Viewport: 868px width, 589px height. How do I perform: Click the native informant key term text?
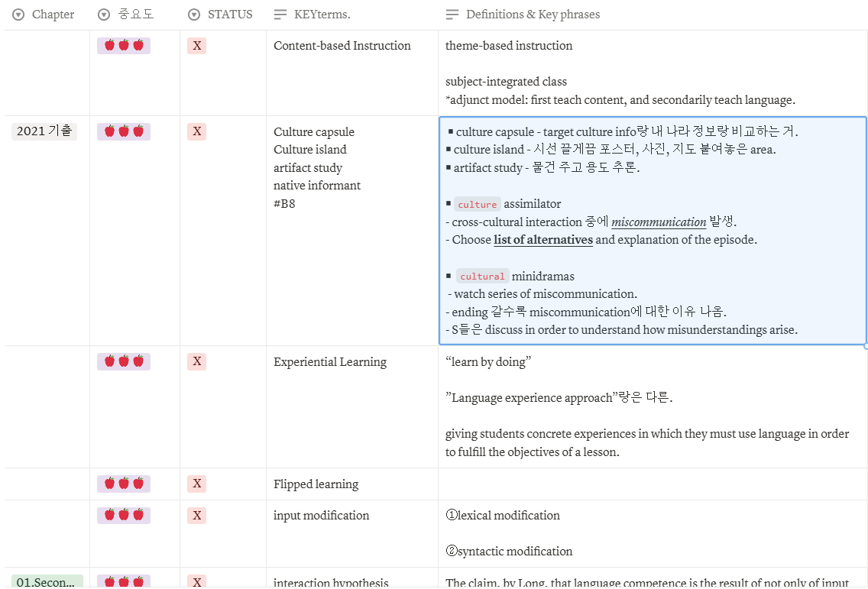[316, 186]
